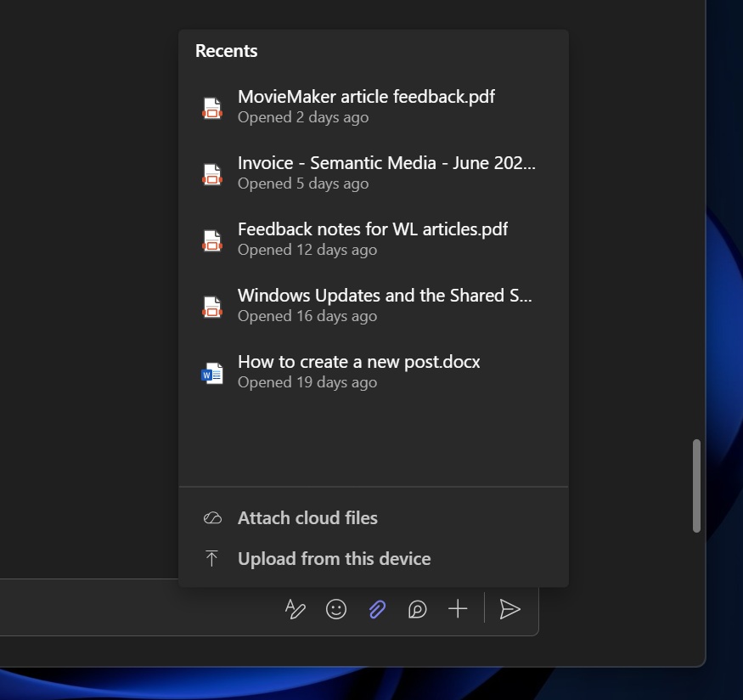The height and width of the screenshot is (700, 743).
Task: Click the paperclip attach file icon
Action: click(377, 609)
